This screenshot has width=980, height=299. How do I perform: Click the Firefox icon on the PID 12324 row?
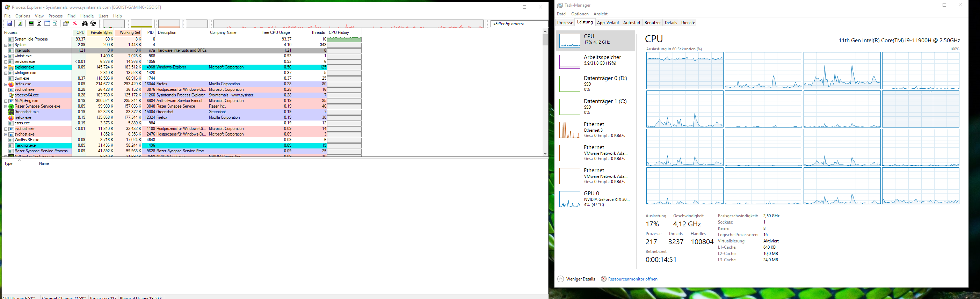(11, 118)
